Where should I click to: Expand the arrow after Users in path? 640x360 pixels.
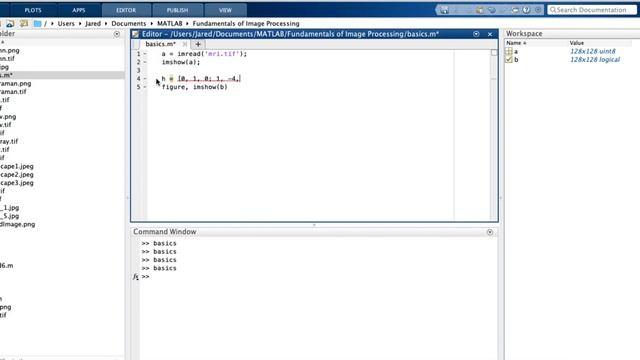coord(80,24)
